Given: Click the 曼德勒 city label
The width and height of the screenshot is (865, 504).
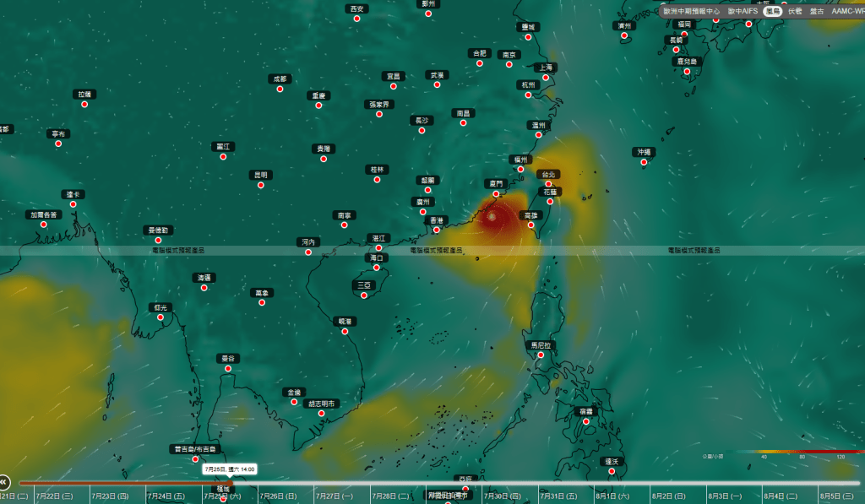Looking at the screenshot, I should coord(158,230).
